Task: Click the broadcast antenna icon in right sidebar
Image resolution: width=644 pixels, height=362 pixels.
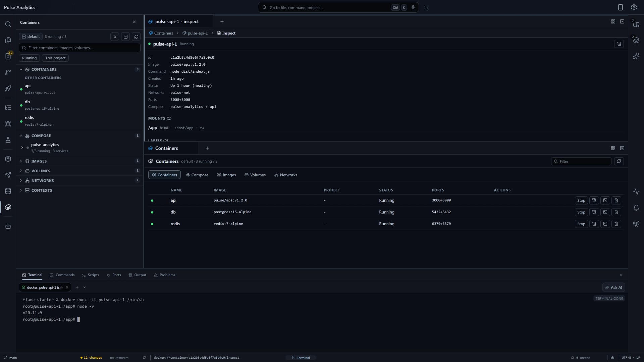Action: tap(636, 224)
